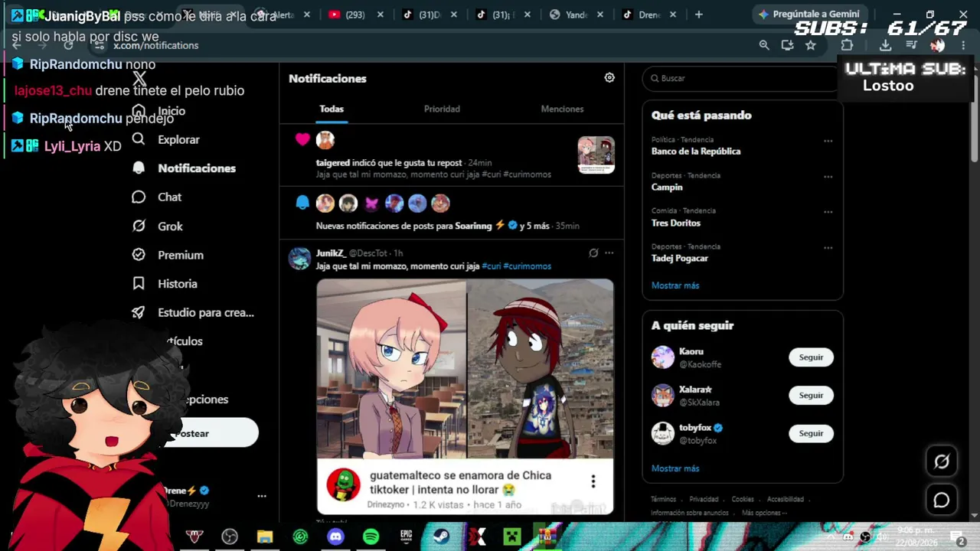
Task: Click Mostrar más under trending topics
Action: coord(675,285)
